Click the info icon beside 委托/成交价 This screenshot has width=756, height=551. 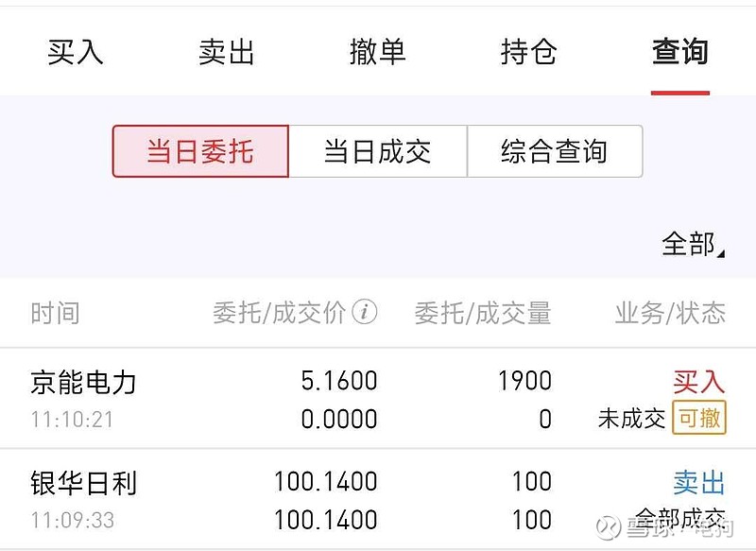tap(365, 312)
